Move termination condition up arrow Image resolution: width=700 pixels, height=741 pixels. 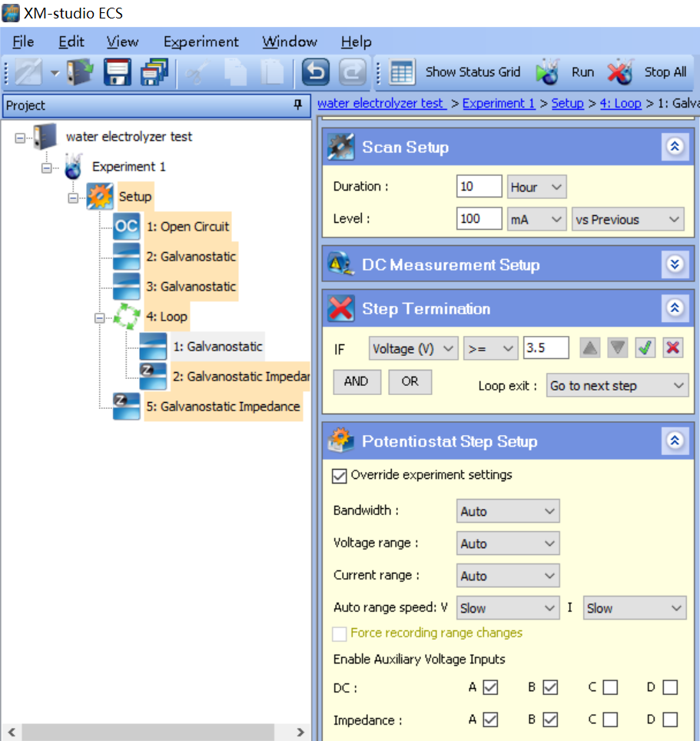tap(589, 348)
